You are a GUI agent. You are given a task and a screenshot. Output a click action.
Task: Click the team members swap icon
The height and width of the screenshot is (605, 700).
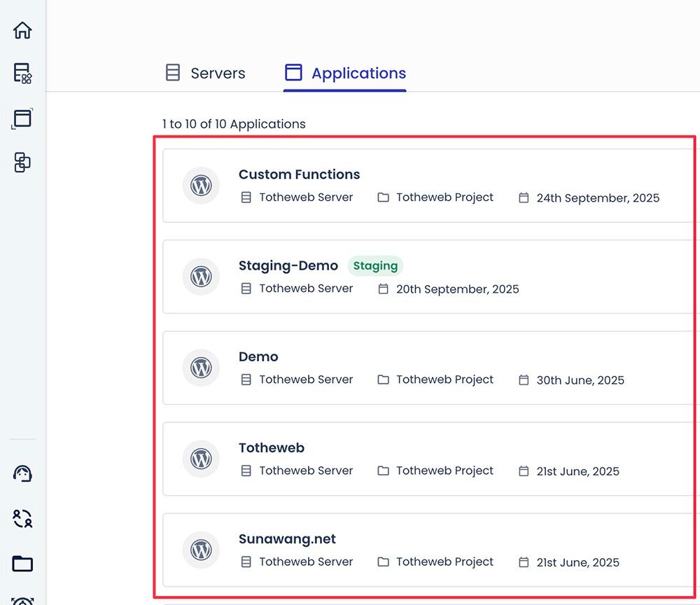pos(22,519)
